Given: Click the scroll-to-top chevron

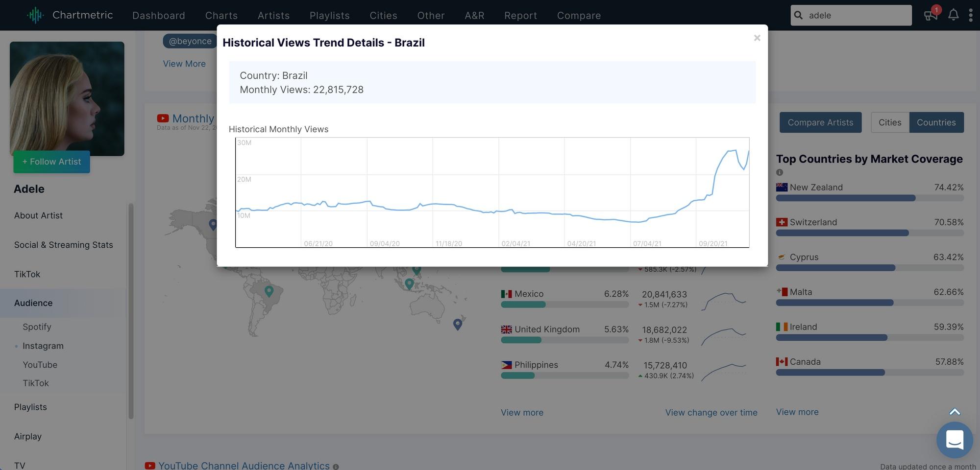Looking at the screenshot, I should (955, 412).
